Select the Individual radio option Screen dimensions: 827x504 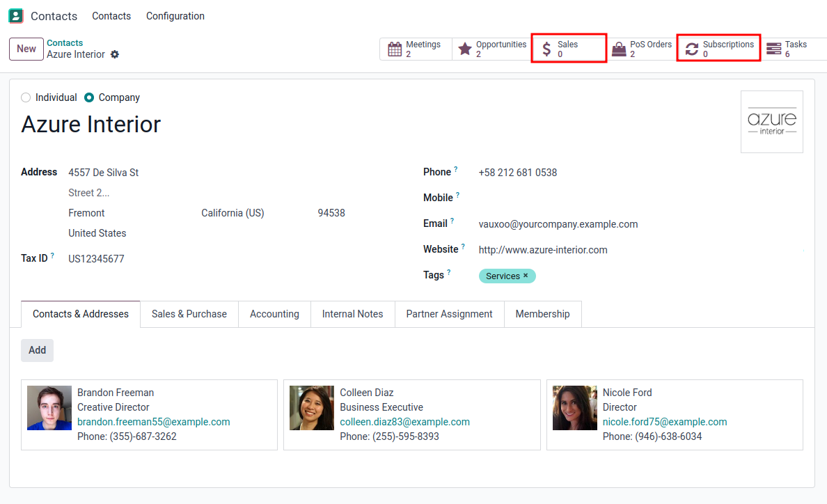(x=26, y=97)
